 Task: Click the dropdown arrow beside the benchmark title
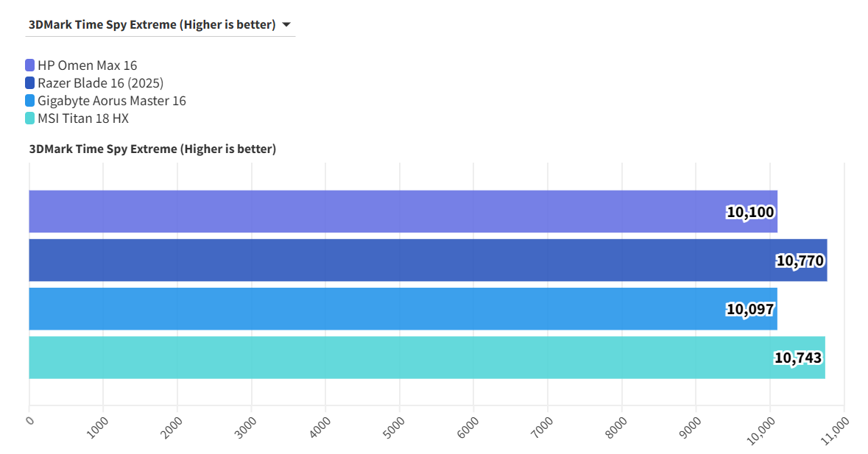pos(286,24)
